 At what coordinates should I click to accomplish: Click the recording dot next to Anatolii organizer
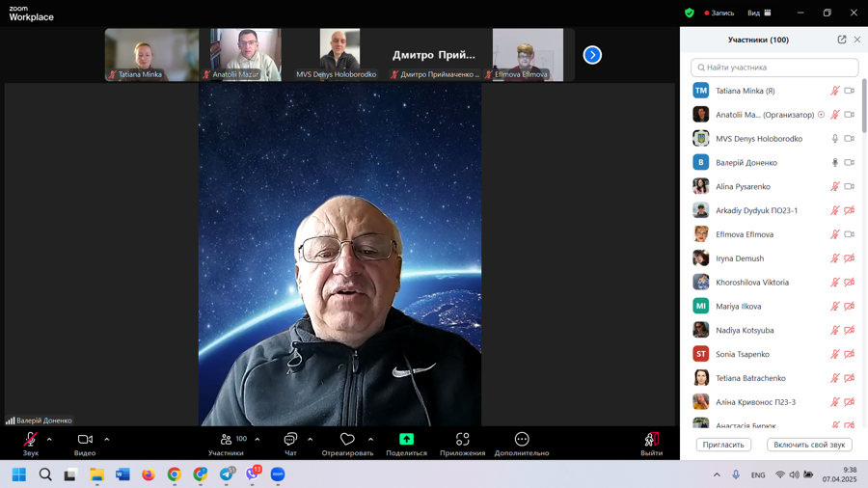click(821, 115)
